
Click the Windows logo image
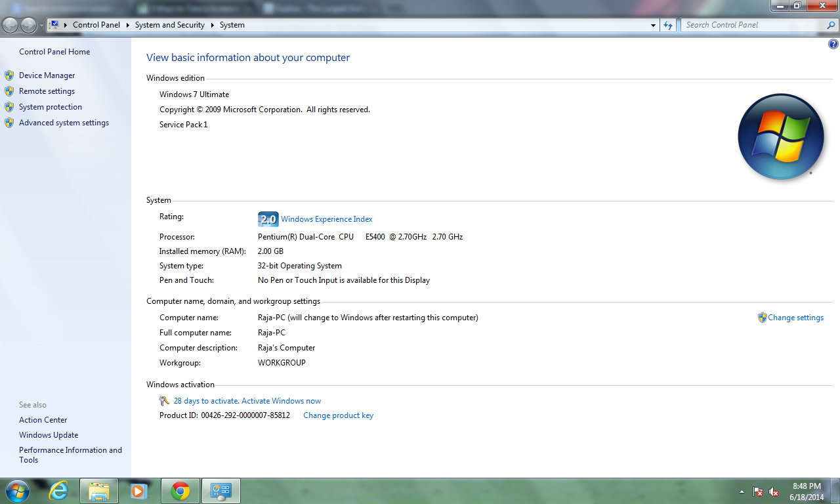coord(781,136)
